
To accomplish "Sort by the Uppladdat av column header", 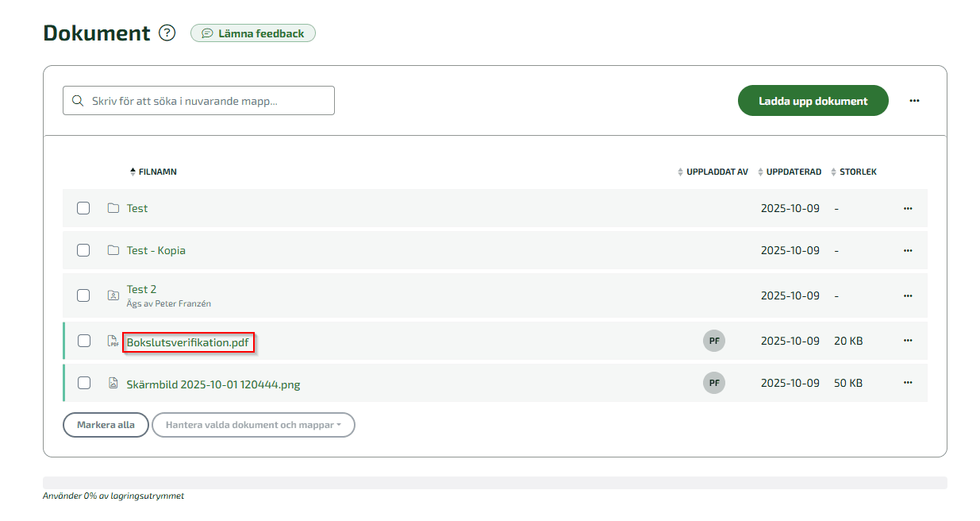I will 713,172.
